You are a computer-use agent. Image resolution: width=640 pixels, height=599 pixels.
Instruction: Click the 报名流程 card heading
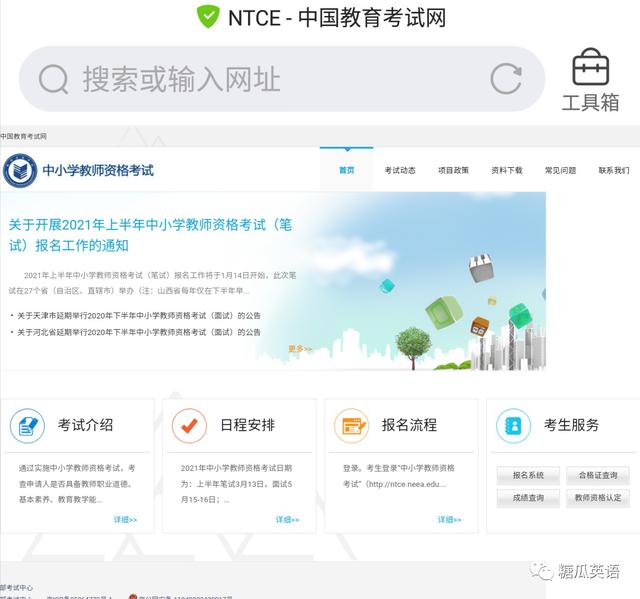[409, 425]
